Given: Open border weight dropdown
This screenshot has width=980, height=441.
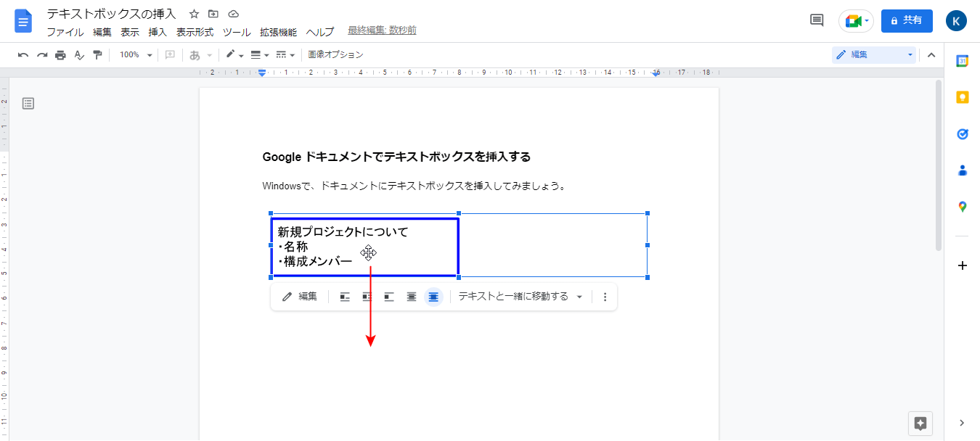Looking at the screenshot, I should coord(259,55).
